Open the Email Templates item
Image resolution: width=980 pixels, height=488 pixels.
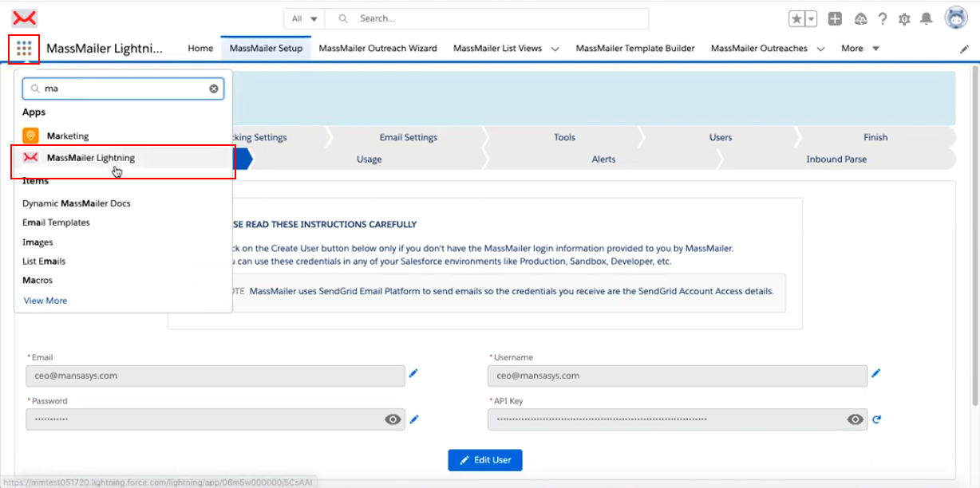56,222
